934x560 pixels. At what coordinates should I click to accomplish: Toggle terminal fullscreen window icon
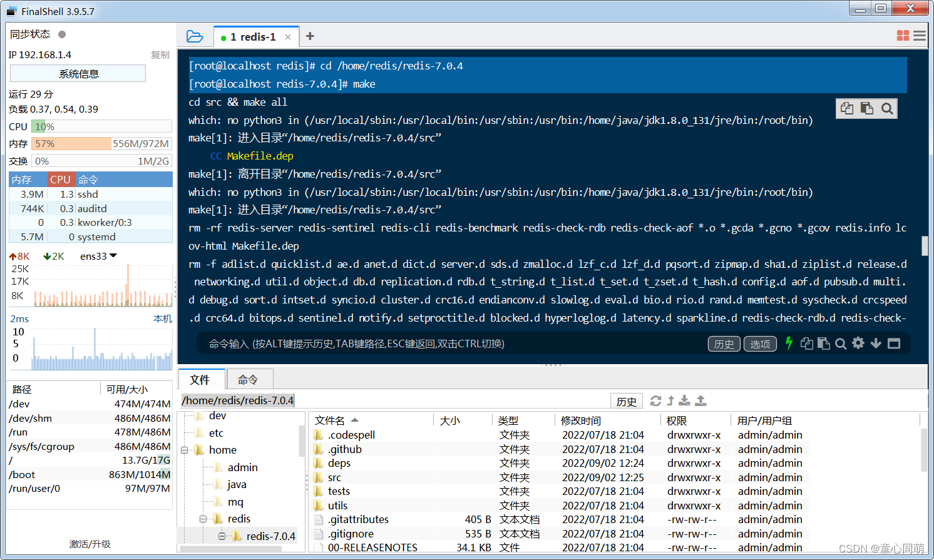click(894, 343)
